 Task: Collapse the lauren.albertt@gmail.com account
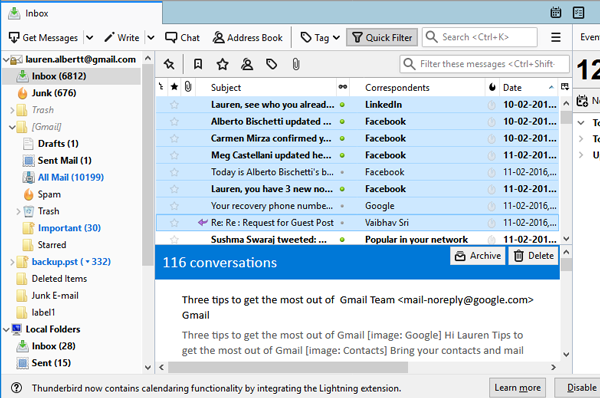tap(6, 60)
